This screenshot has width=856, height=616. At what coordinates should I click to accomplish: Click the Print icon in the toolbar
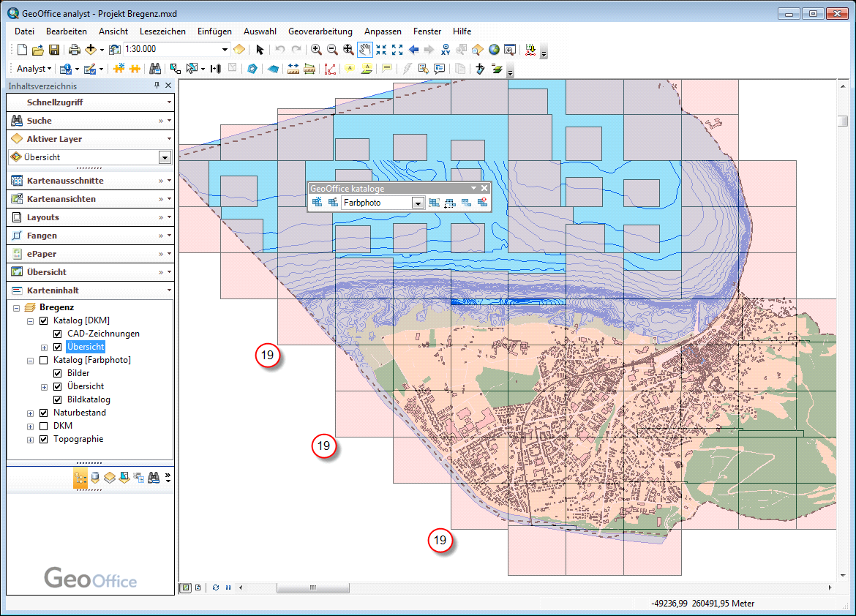click(x=73, y=49)
